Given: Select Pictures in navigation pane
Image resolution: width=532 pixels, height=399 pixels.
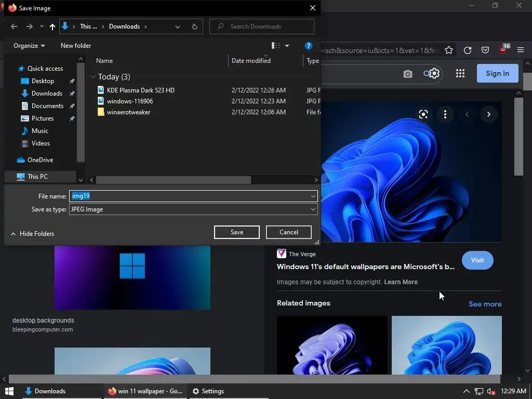Looking at the screenshot, I should pyautogui.click(x=42, y=118).
